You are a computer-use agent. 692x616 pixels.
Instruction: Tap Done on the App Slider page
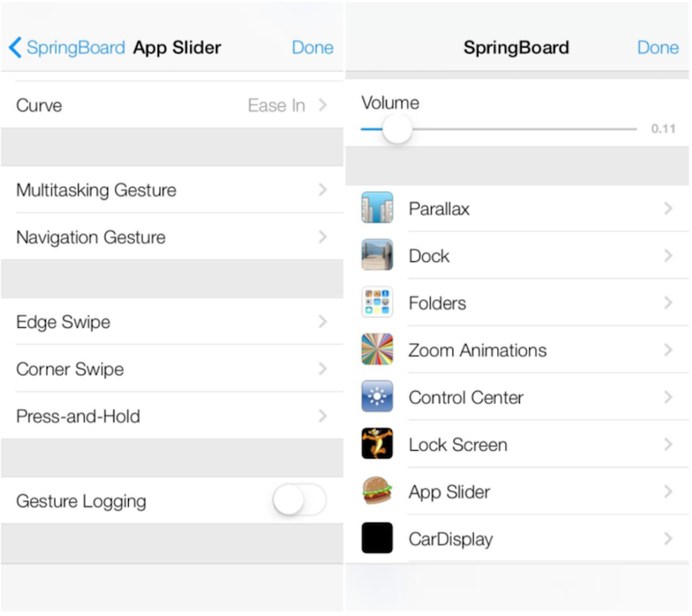coord(312,48)
